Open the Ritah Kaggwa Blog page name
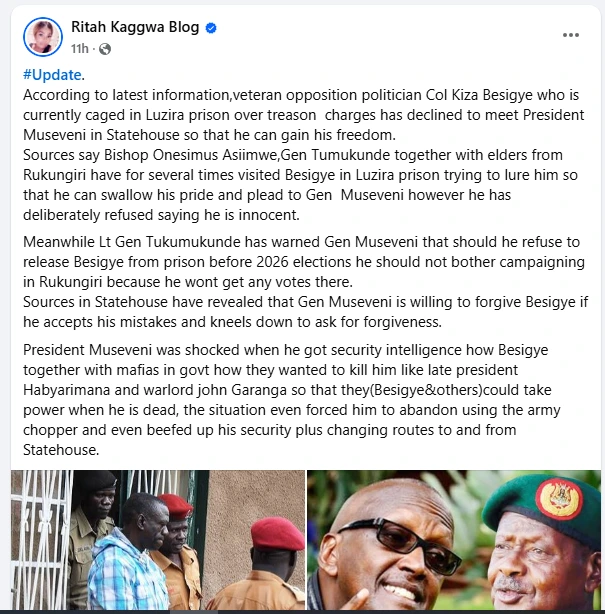 pyautogui.click(x=135, y=27)
